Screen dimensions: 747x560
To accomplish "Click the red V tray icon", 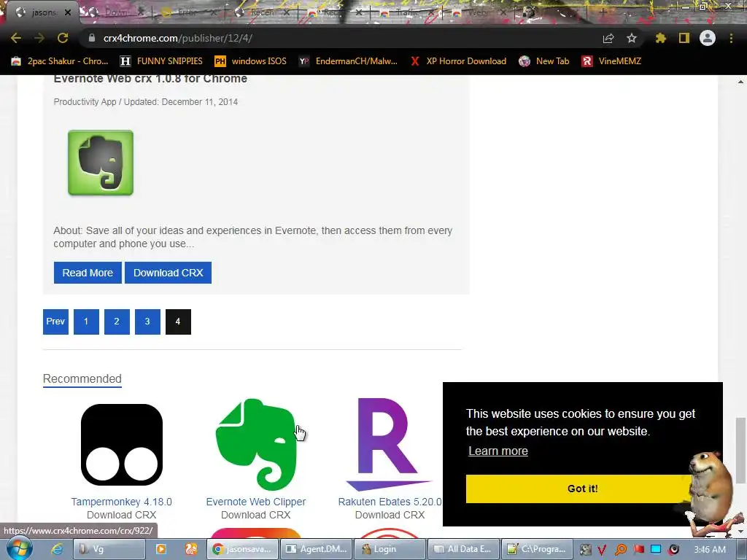I will tap(602, 550).
